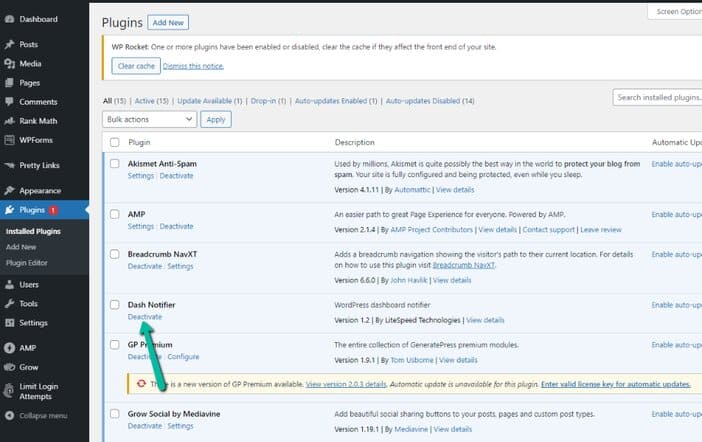The width and height of the screenshot is (702, 442).
Task: Click View version 2.0.3 details link
Action: click(346, 384)
